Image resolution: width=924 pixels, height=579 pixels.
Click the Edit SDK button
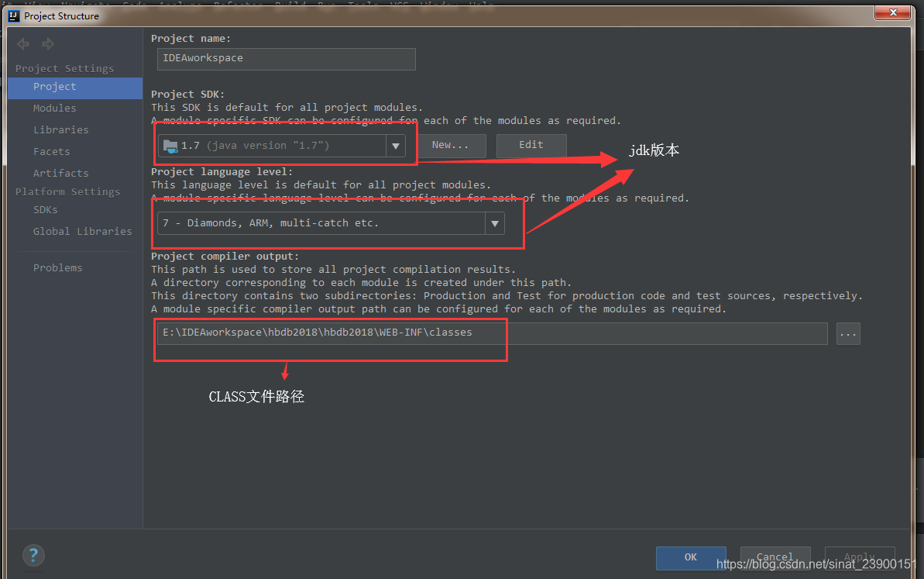pos(531,145)
